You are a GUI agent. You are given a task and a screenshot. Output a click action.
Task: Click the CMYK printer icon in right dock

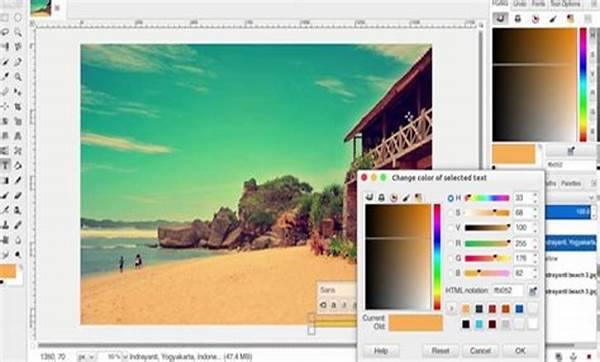[518, 18]
